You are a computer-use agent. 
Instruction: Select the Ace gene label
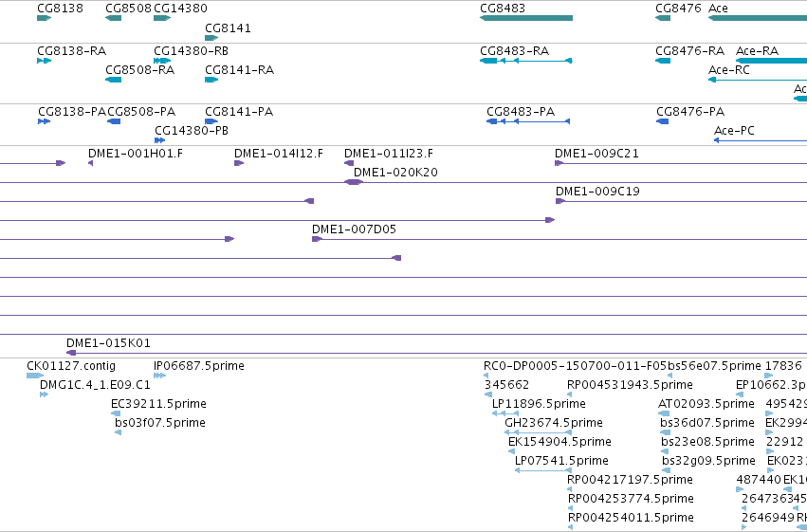pos(718,9)
